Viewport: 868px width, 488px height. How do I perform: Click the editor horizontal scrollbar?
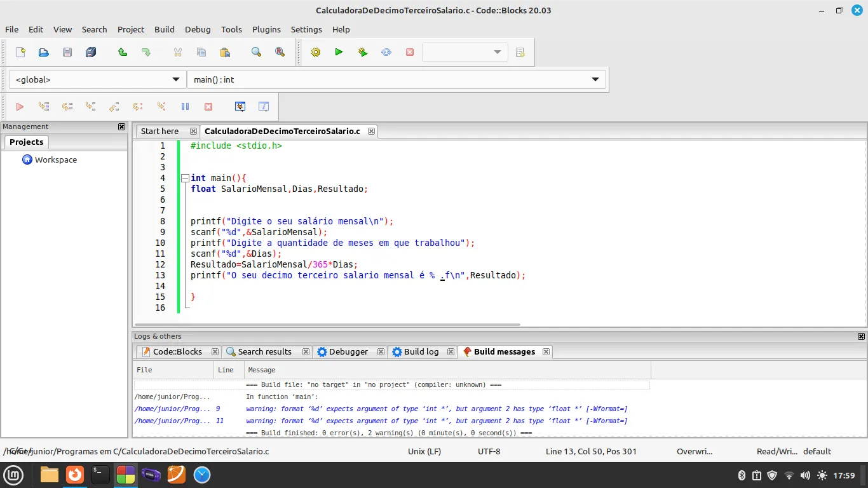pos(327,325)
